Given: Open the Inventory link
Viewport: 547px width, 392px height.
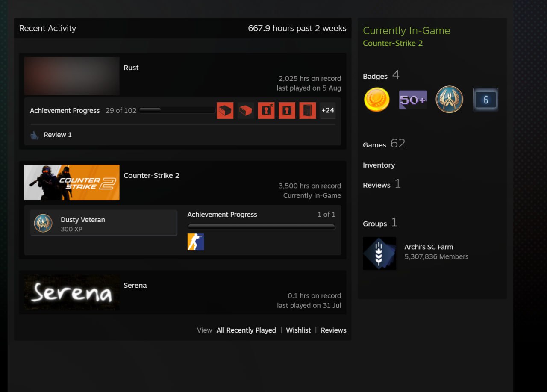Looking at the screenshot, I should 379,165.
